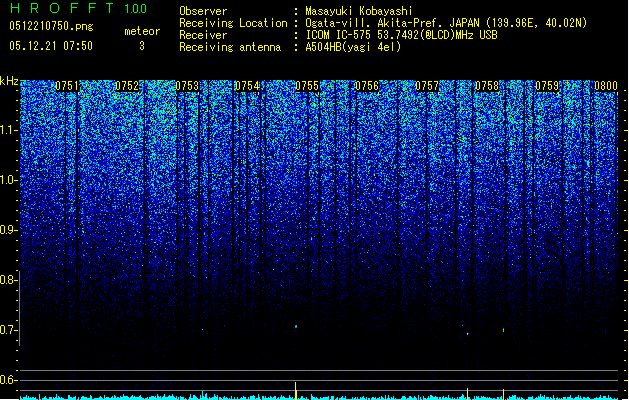
Task: Click the 0759 time marker
Action: pyautogui.click(x=547, y=86)
